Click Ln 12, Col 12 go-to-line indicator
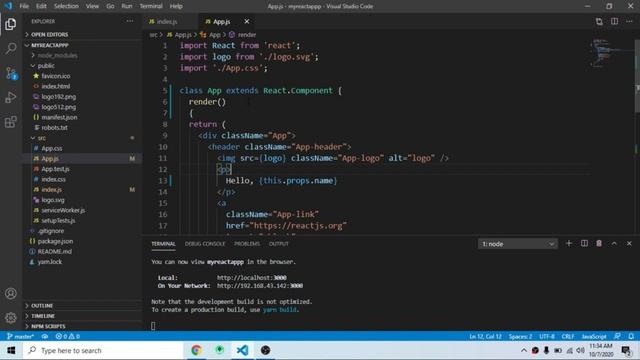Viewport: 640px width, 360px height. pyautogui.click(x=485, y=336)
